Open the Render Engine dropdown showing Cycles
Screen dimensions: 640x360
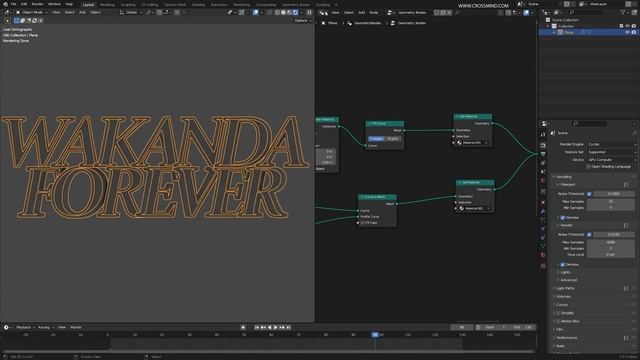[612, 144]
